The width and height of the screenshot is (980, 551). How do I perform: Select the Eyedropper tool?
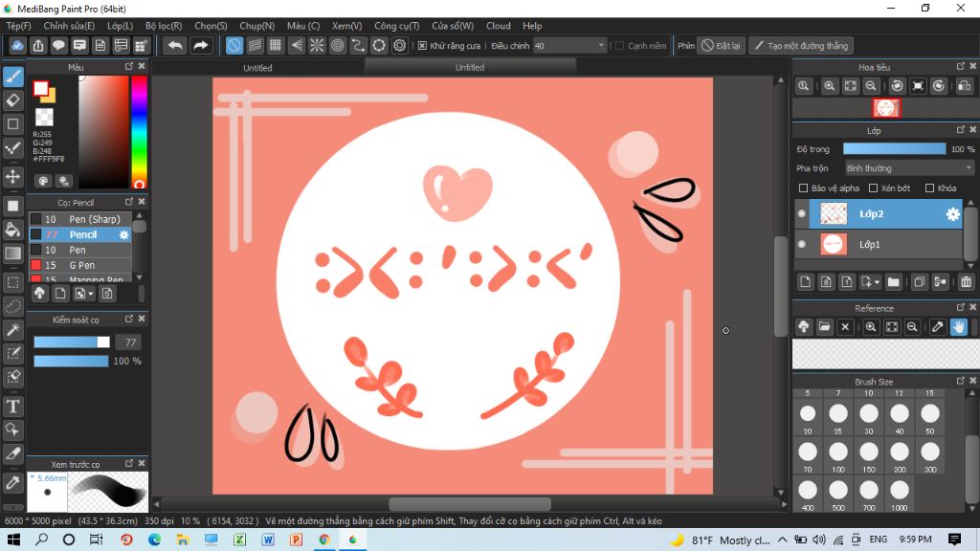pyautogui.click(x=13, y=482)
